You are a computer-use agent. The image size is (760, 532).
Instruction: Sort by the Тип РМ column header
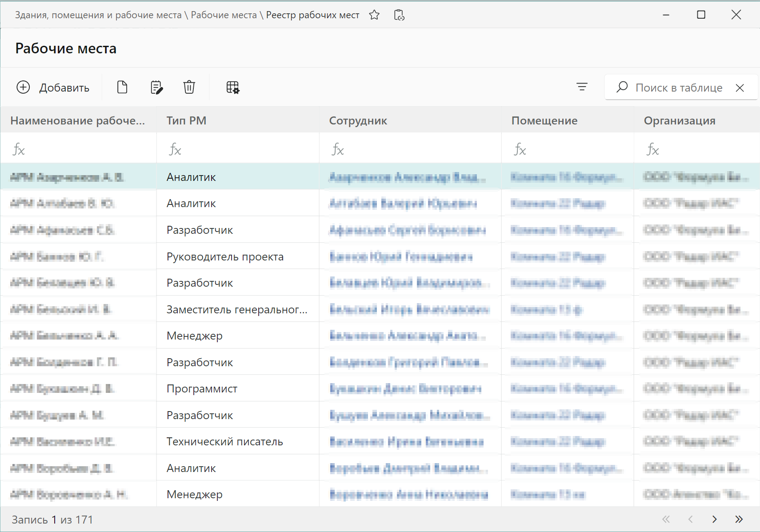pyautogui.click(x=186, y=120)
